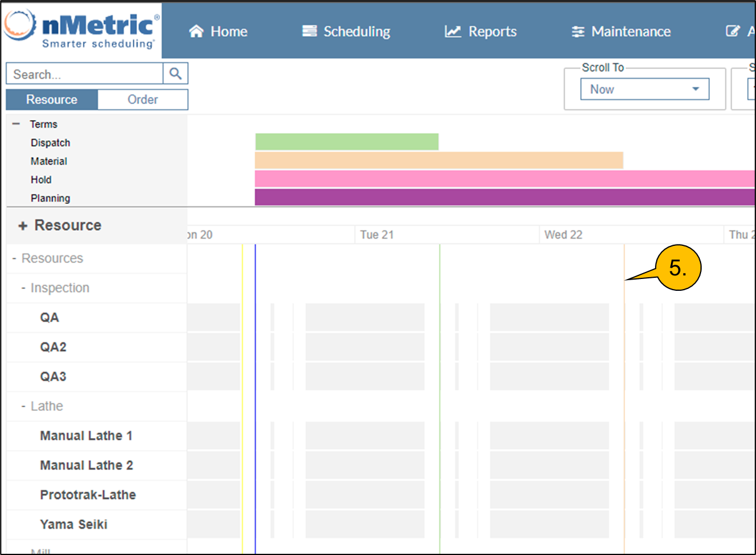
Task: Click the peach Material bar
Action: pos(439,160)
